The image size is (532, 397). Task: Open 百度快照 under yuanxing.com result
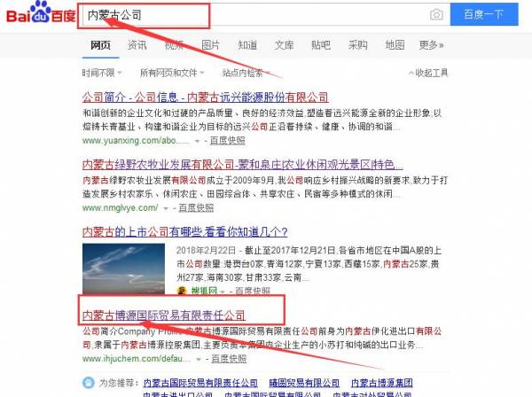tap(227, 141)
